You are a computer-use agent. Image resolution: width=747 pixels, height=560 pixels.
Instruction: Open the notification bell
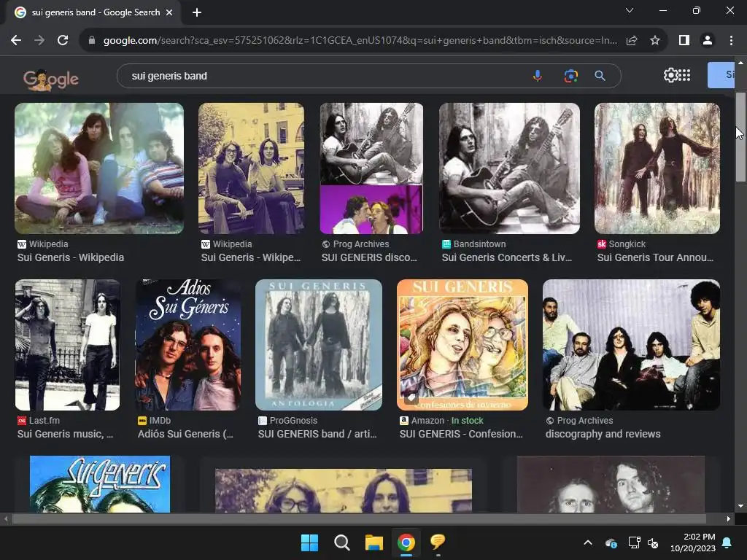[x=727, y=542]
